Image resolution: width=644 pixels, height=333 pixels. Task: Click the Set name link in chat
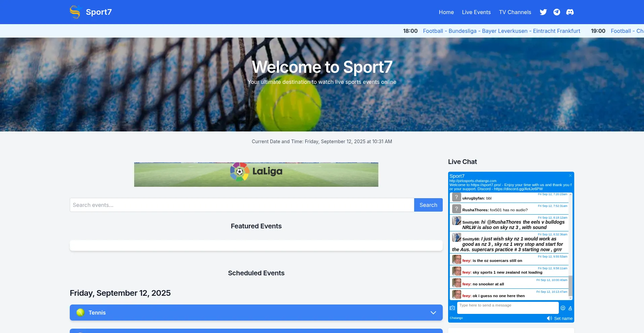coord(563,319)
